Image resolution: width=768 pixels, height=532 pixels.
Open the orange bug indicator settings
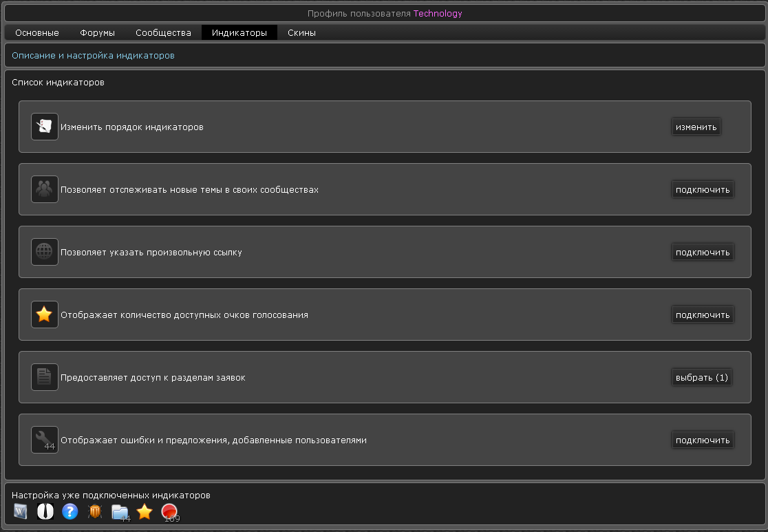(x=95, y=511)
